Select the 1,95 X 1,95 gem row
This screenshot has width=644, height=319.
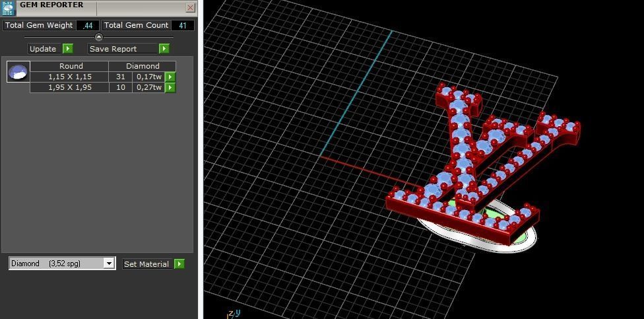(69, 87)
